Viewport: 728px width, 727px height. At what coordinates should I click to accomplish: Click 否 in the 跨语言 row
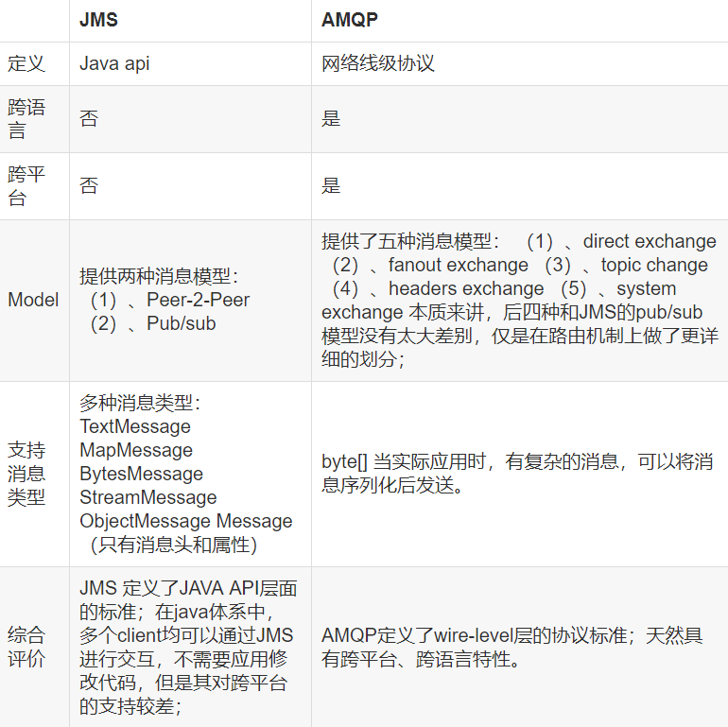click(x=89, y=118)
